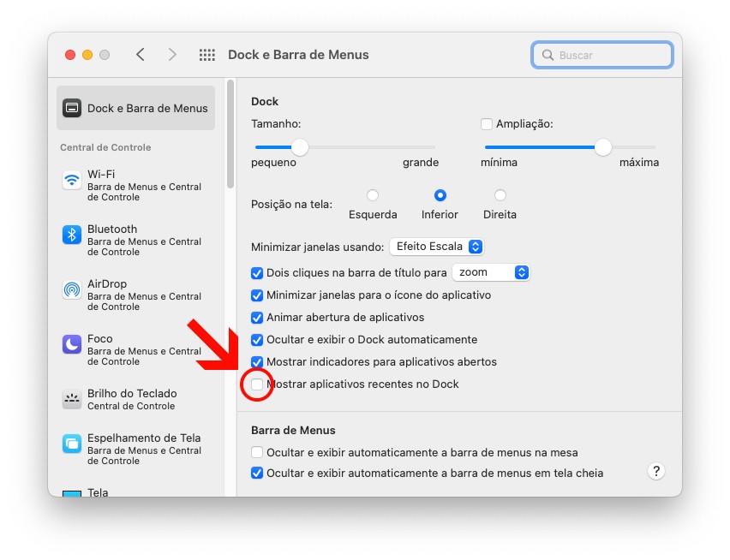The image size is (730, 560).
Task: Open the Efeito Escala minimize dropdown
Action: point(437,247)
